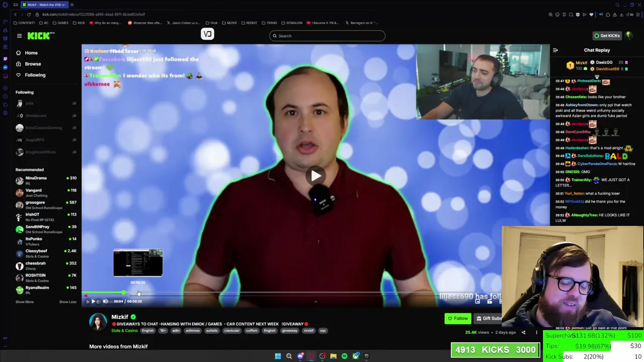
Task: Click the share icon below video
Action: tap(523, 332)
